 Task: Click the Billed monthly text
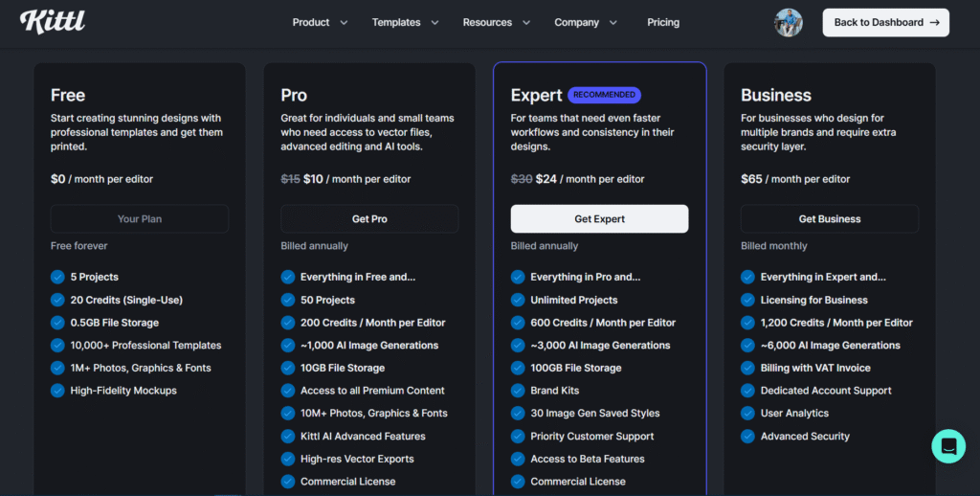pyautogui.click(x=773, y=246)
